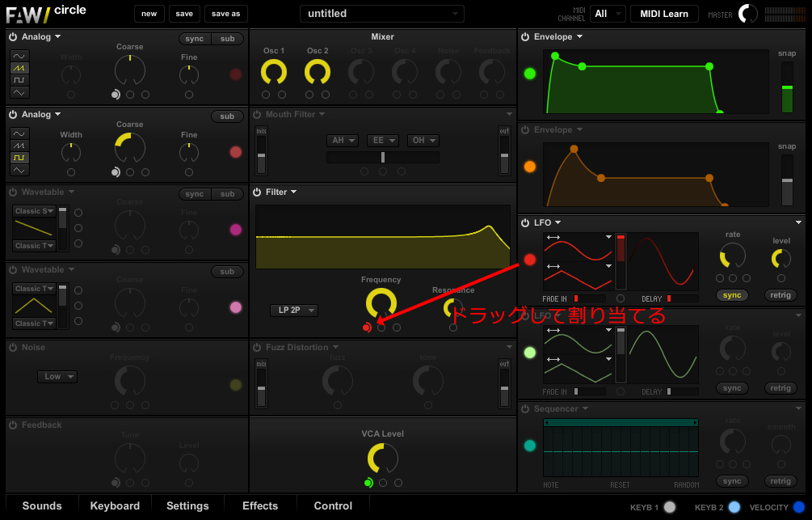Adjust the Mouth Filter mix slider
The width and height of the screenshot is (812, 520).
click(262, 155)
